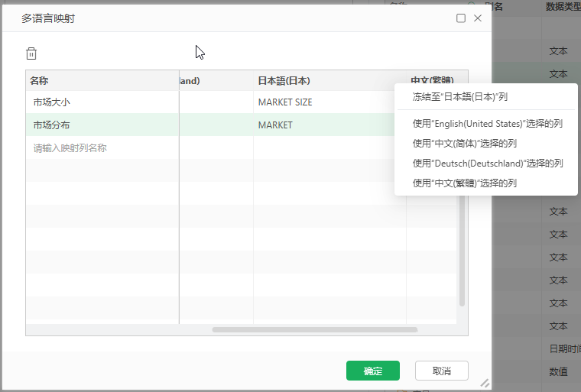581x392 pixels.
Task: Maximize the 多语言映射 dialog
Action: coord(461,18)
